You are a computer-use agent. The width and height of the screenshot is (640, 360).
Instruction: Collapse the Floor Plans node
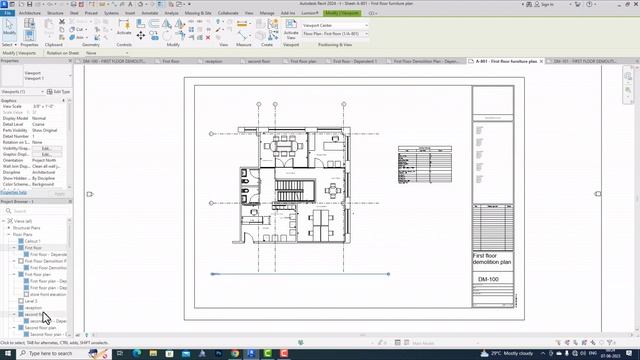[x=9, y=235]
